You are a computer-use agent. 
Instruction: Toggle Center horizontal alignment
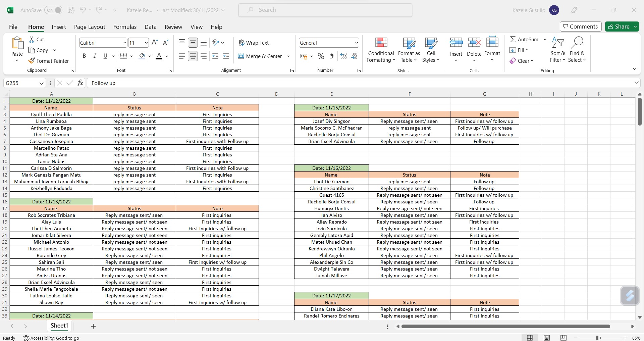[x=193, y=56]
